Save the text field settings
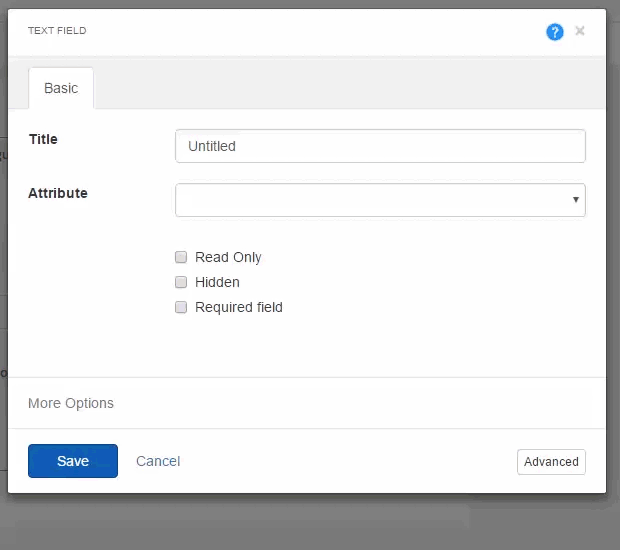620x550 pixels. coord(73,461)
